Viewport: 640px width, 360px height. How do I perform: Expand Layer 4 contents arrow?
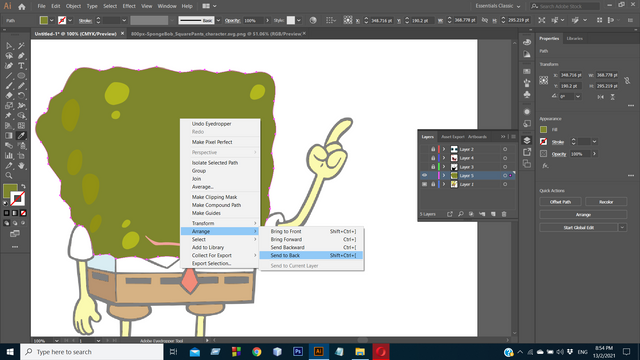tap(444, 158)
